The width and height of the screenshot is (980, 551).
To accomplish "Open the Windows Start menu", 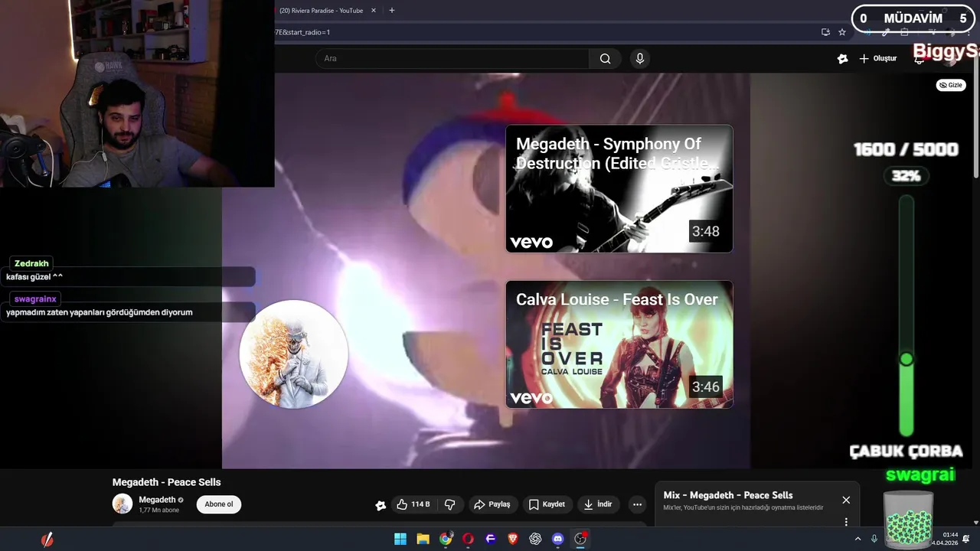I will tap(400, 539).
